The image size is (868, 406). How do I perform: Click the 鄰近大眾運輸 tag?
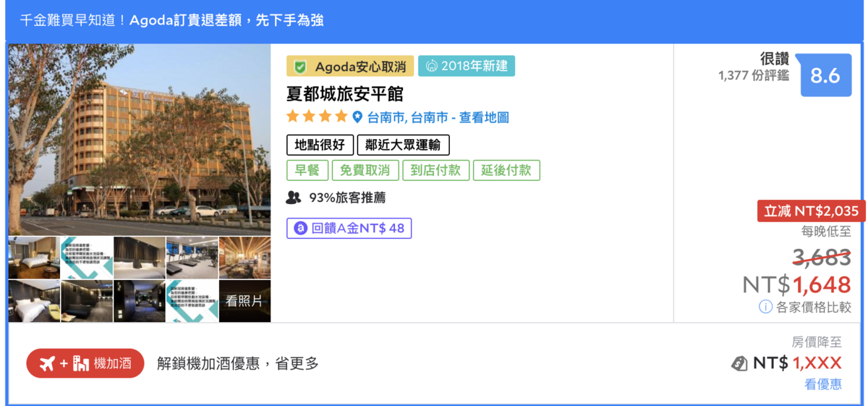[404, 145]
